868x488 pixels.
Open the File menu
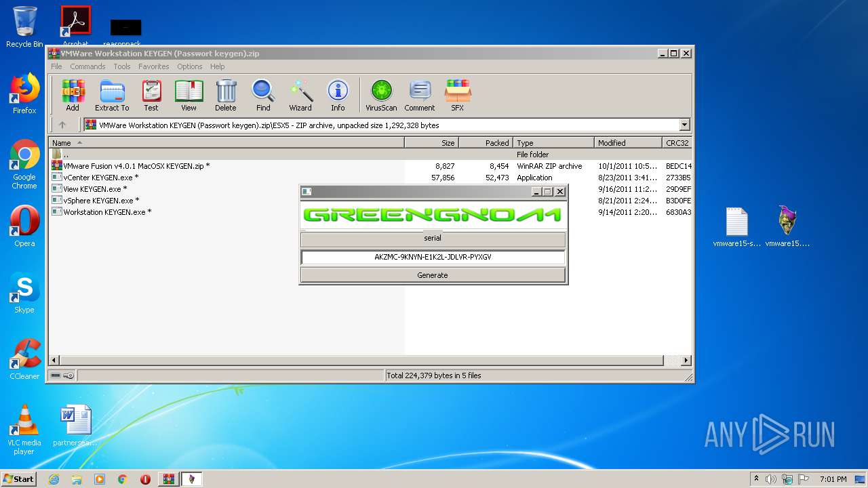(x=56, y=66)
